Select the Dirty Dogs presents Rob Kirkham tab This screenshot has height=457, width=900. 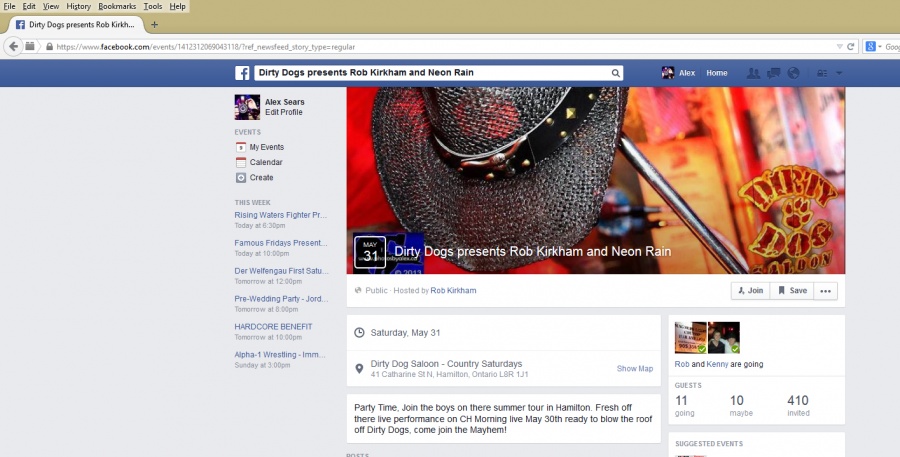(x=75, y=25)
